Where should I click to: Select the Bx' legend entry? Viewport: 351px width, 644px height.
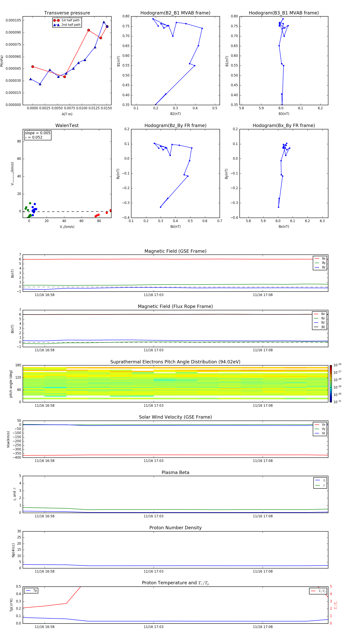320,314
